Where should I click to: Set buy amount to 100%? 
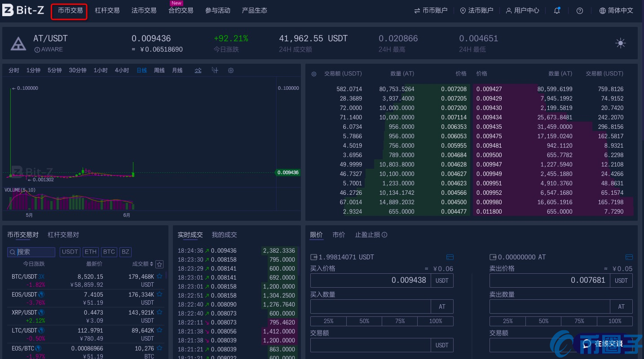point(436,321)
